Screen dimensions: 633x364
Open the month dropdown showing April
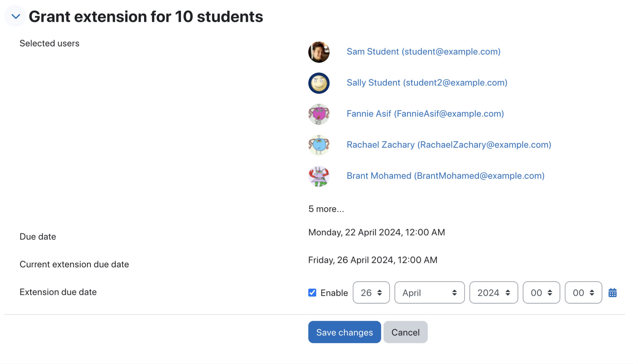pos(429,292)
